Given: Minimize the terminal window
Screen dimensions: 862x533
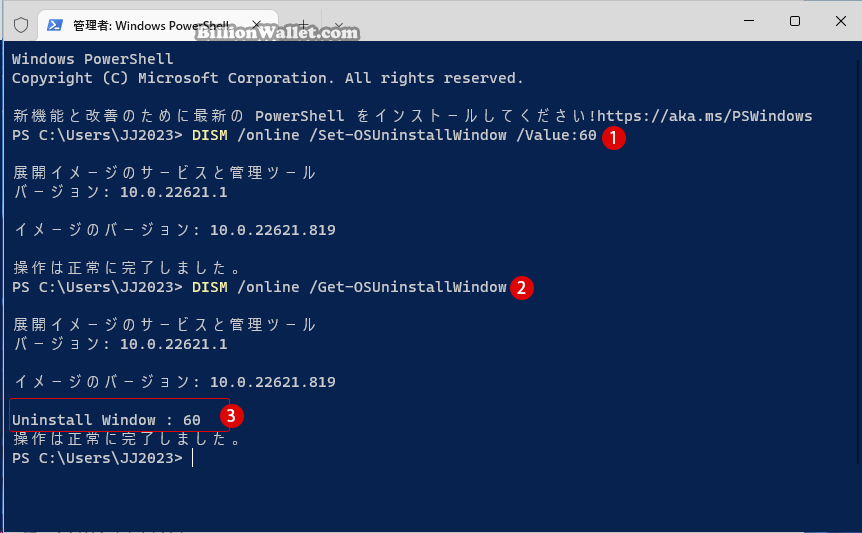Looking at the screenshot, I should (x=749, y=21).
